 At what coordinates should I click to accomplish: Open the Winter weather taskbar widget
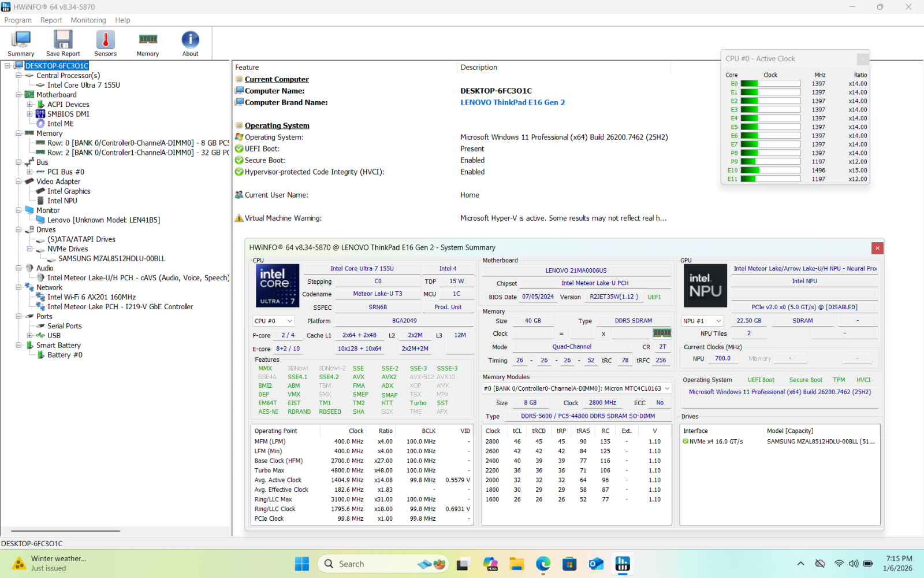[50, 564]
